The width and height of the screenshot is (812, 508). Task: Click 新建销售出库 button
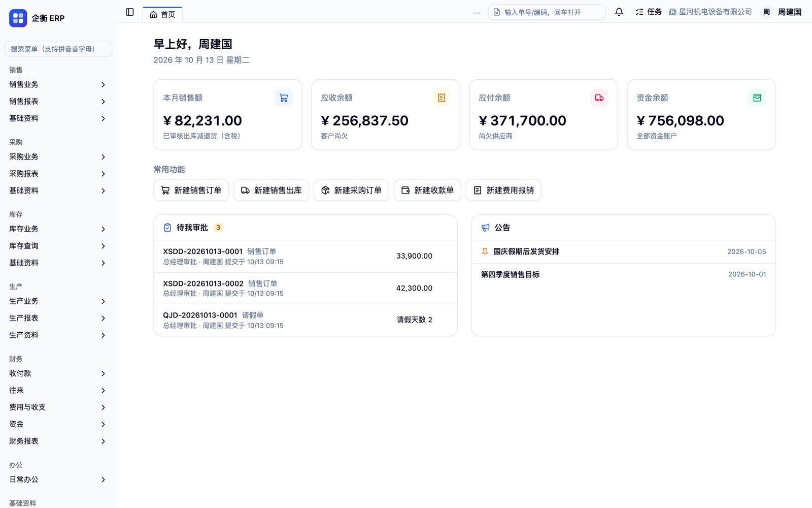click(x=271, y=190)
